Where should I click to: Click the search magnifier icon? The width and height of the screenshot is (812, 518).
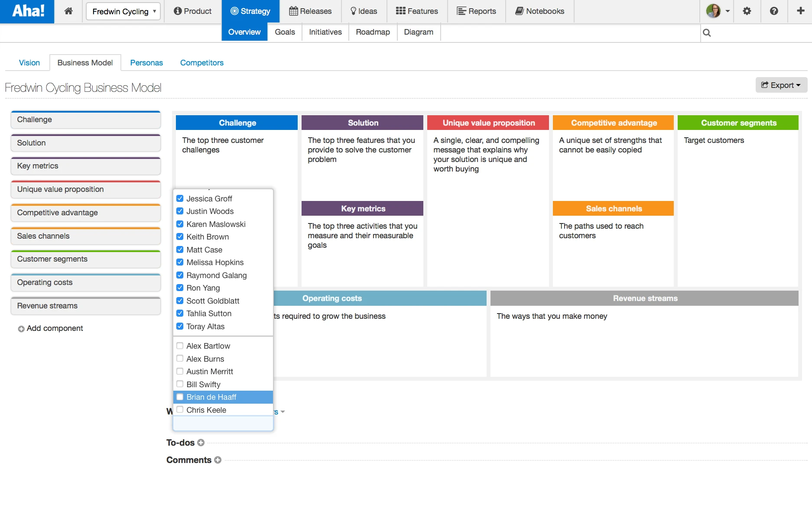tap(707, 32)
